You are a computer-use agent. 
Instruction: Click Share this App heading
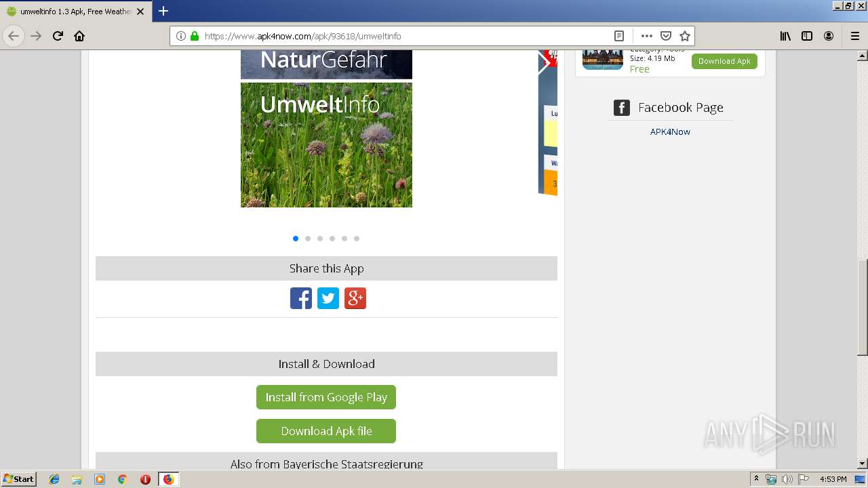[x=326, y=268]
